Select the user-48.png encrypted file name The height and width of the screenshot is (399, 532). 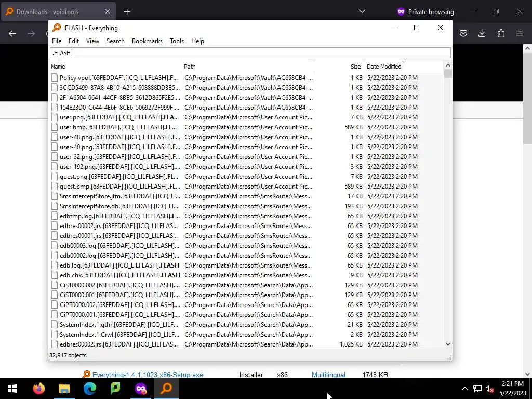(x=120, y=137)
